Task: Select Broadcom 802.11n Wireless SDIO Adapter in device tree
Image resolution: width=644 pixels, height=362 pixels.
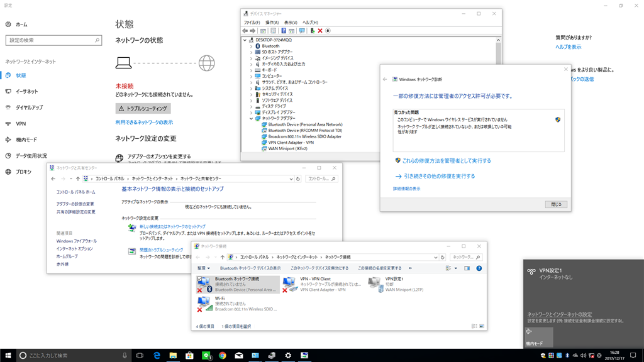Action: [305, 136]
